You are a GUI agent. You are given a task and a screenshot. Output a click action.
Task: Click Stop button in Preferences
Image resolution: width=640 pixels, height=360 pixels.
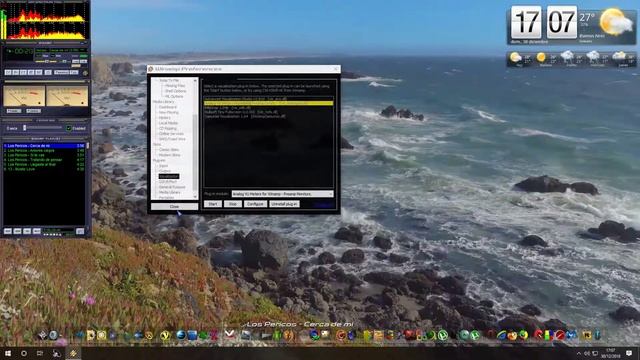pos(233,204)
